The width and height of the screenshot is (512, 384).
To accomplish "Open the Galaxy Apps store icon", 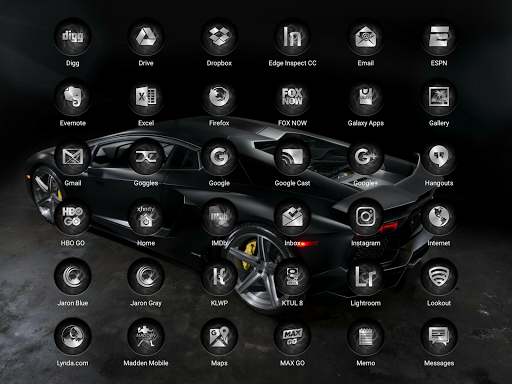I will click(x=366, y=97).
